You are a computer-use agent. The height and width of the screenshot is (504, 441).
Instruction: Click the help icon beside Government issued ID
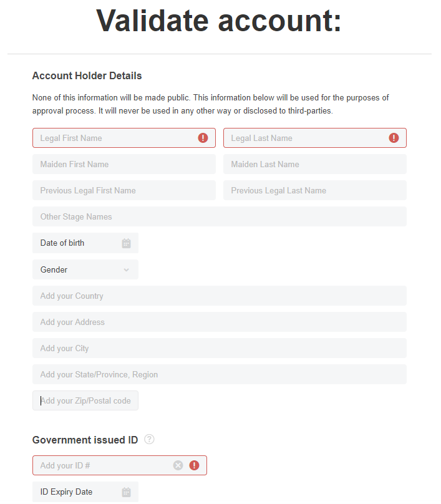(x=149, y=439)
